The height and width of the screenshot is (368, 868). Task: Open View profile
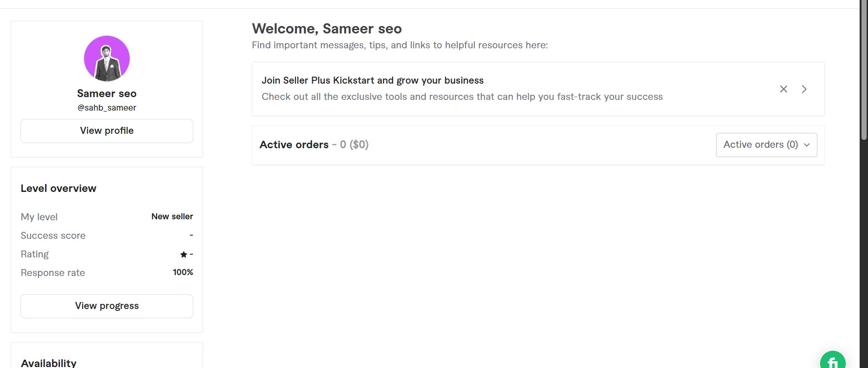107,131
